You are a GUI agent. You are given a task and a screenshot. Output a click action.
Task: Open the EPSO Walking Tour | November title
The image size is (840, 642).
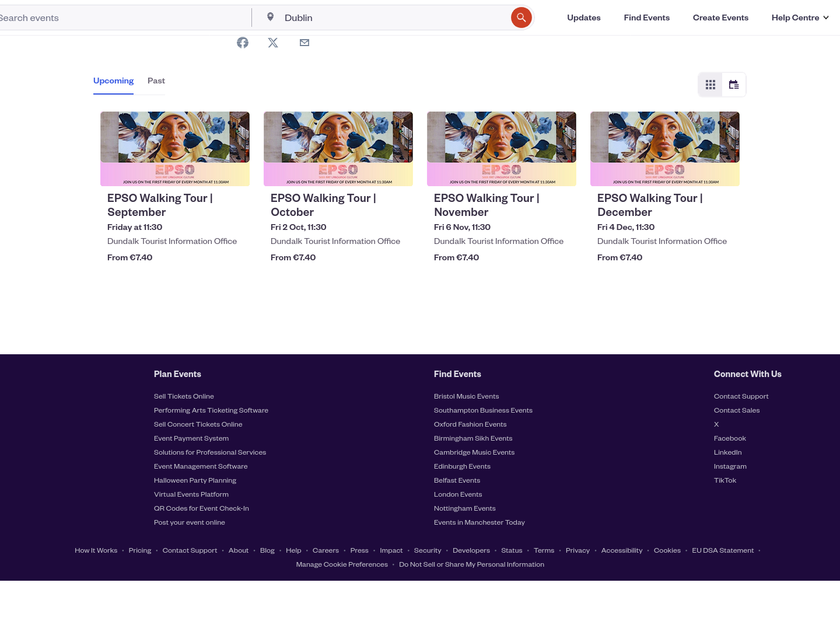coord(487,205)
